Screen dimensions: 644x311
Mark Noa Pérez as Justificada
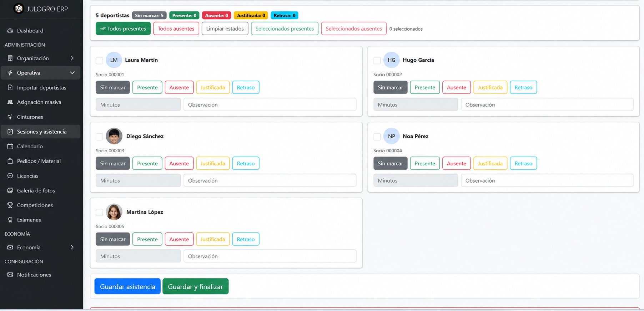point(490,163)
